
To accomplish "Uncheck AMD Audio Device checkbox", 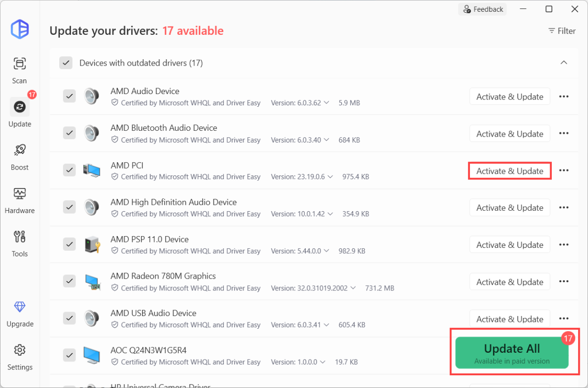I will pyautogui.click(x=69, y=97).
